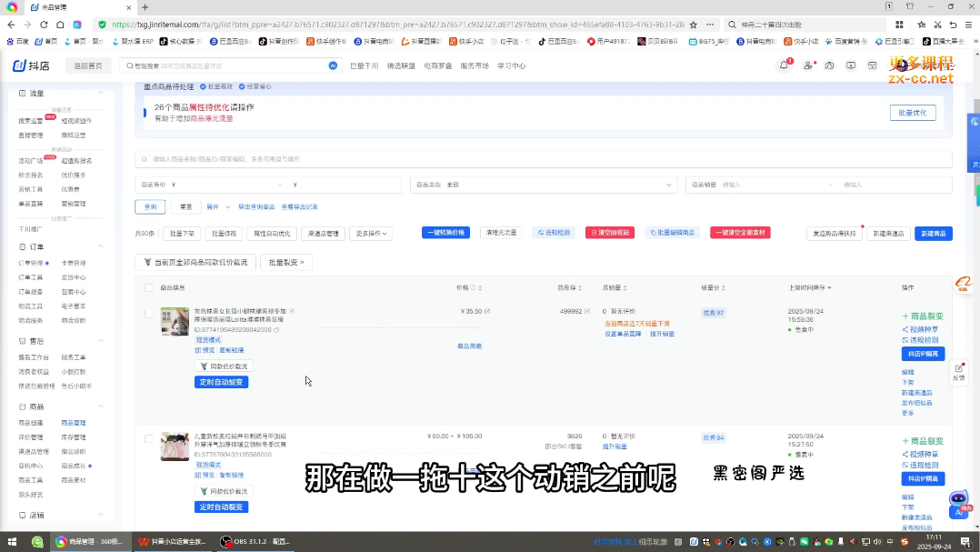
Task: Expand the 商品类型 全部 dropdown
Action: point(543,185)
